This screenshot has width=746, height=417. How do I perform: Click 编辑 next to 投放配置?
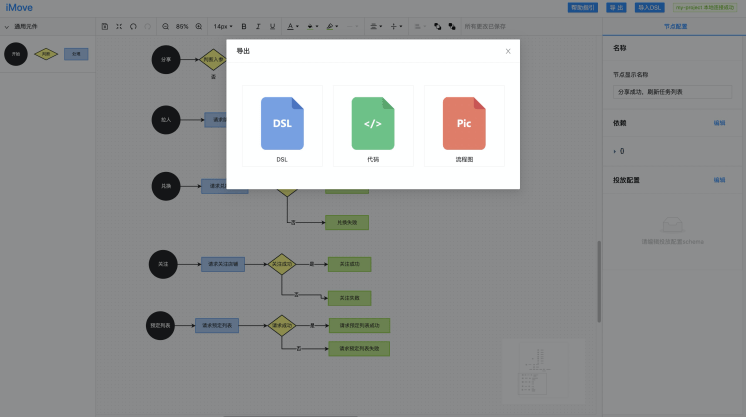(719, 180)
